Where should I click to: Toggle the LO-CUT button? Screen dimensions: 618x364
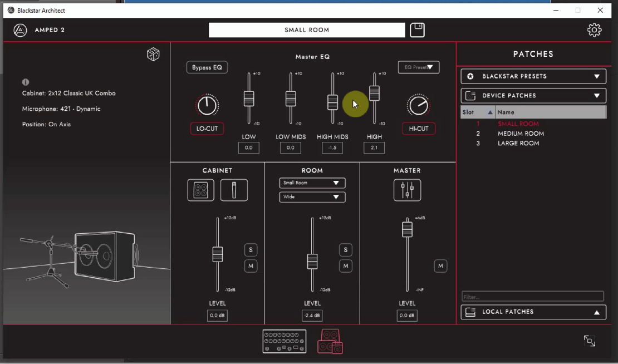207,129
